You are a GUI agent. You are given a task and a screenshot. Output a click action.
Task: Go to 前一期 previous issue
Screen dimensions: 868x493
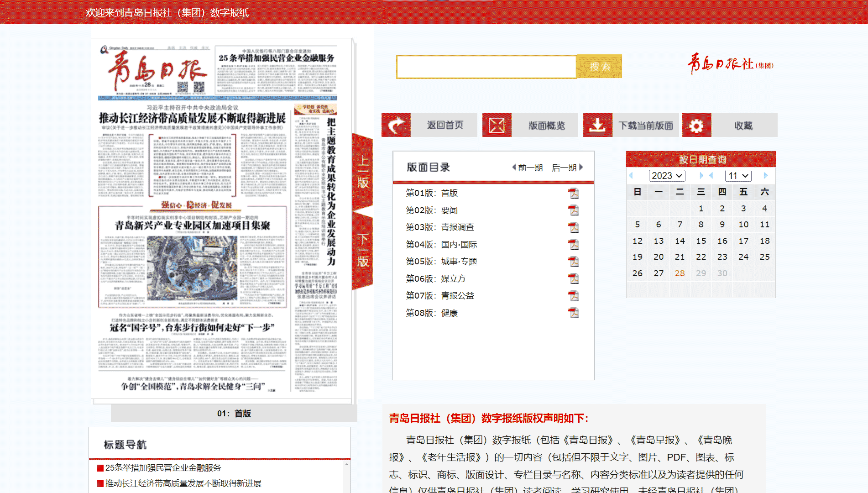[528, 168]
